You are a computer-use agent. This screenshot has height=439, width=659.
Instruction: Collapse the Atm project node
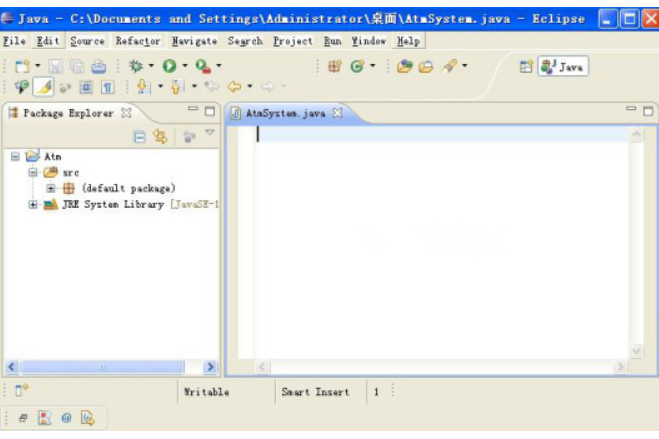pyautogui.click(x=16, y=157)
